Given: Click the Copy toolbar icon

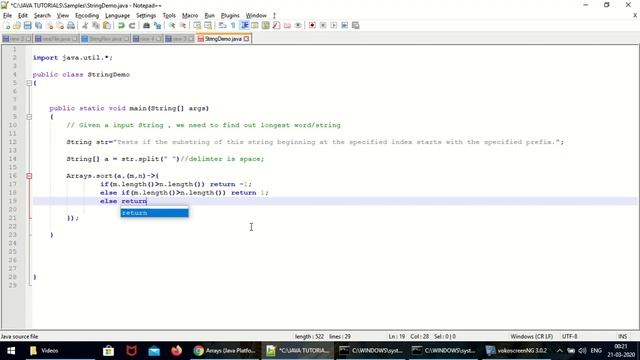Looking at the screenshot, I should (96, 25).
